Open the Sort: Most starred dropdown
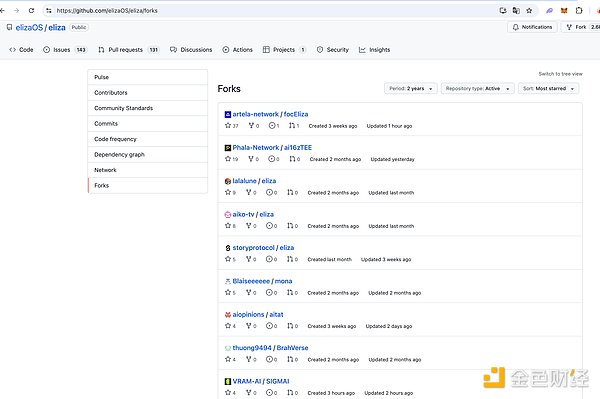600x399 pixels. coord(548,88)
